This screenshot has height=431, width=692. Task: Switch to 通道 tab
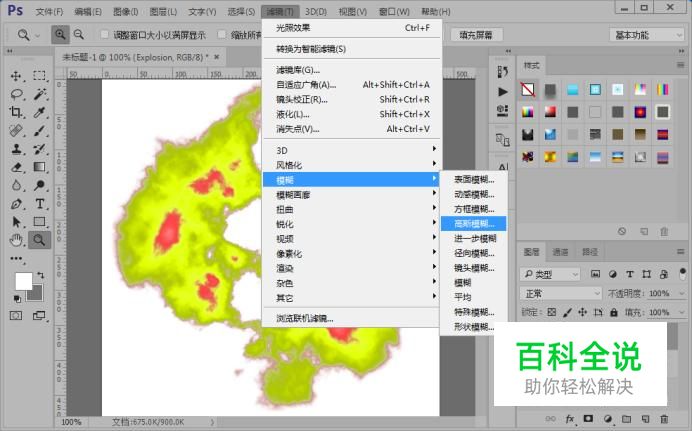click(560, 252)
